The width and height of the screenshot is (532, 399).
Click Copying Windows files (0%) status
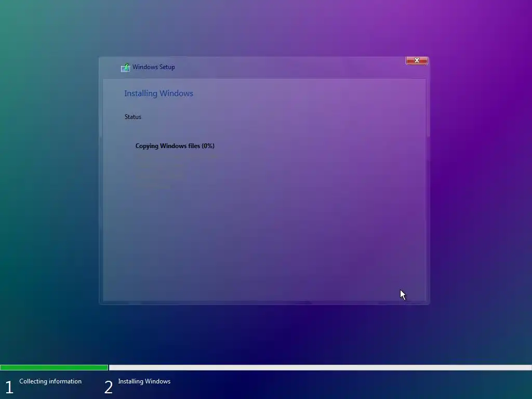(175, 146)
